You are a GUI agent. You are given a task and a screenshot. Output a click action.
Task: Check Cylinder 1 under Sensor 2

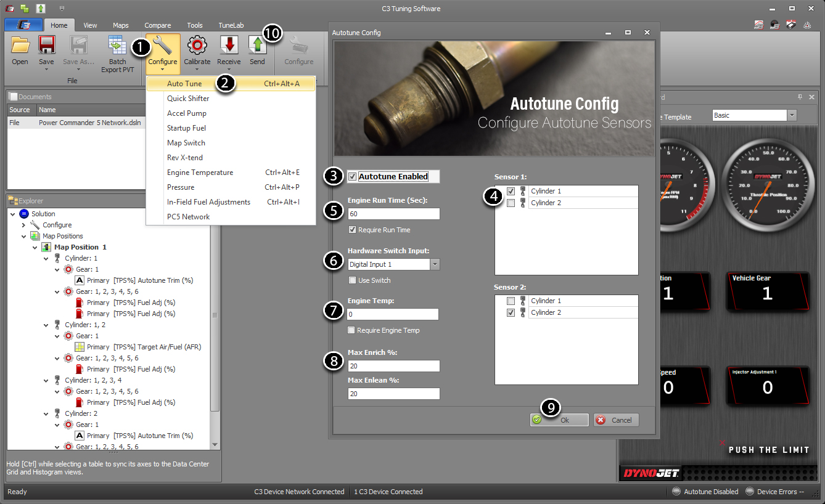tap(511, 301)
